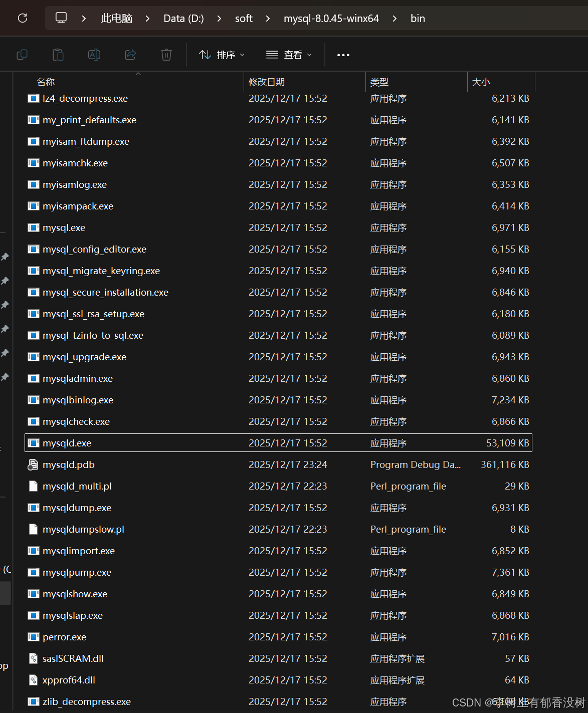Select myisam_ftdump.exe file name
This screenshot has height=713, width=588.
(x=86, y=141)
